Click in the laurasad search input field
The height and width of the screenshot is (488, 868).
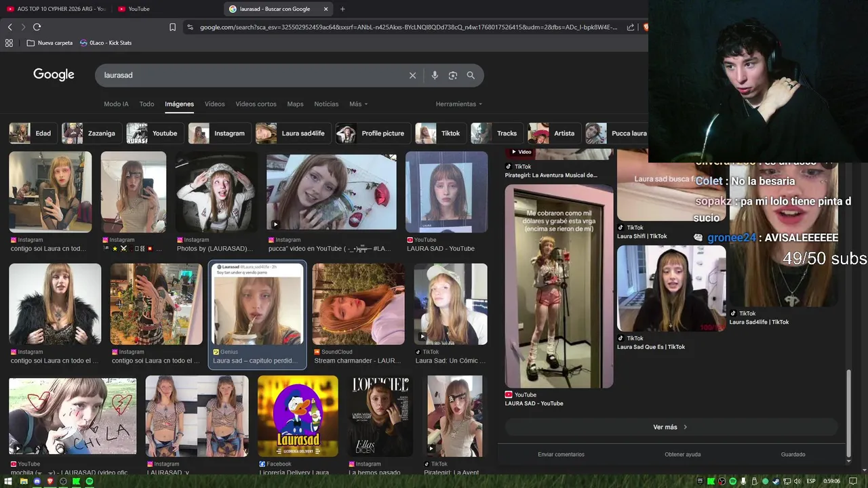tap(251, 75)
